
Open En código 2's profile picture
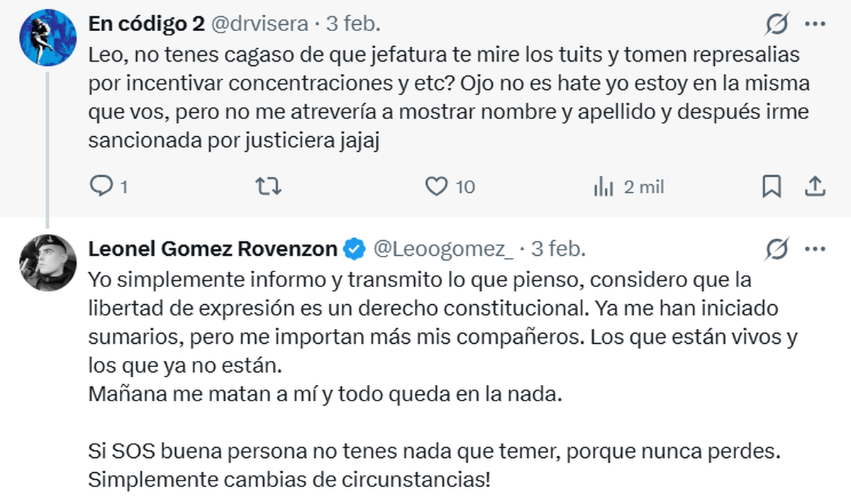click(x=48, y=38)
